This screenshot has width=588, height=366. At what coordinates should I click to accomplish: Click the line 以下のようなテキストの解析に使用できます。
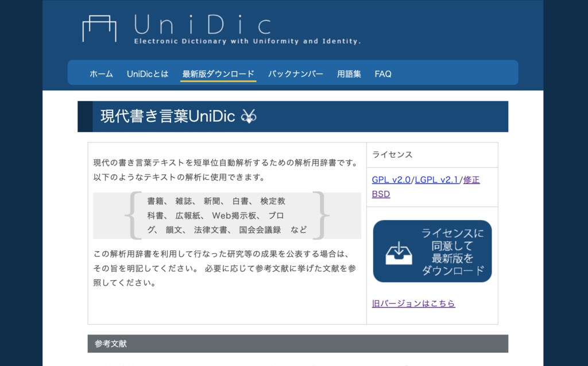[180, 177]
